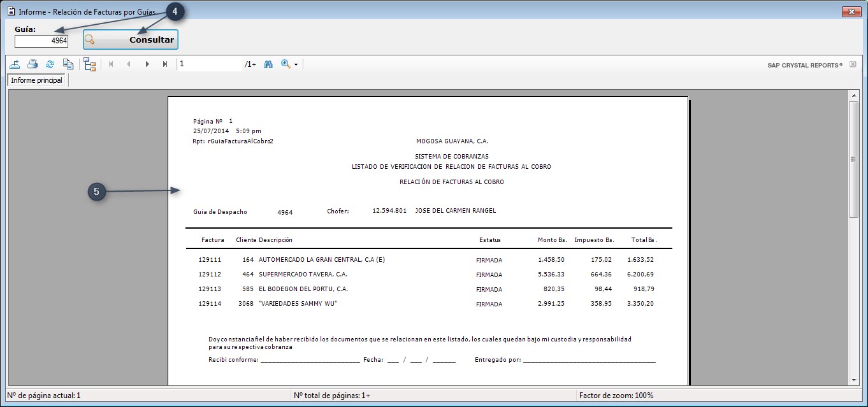
Task: Click invoice number 129114
Action: pyautogui.click(x=210, y=304)
